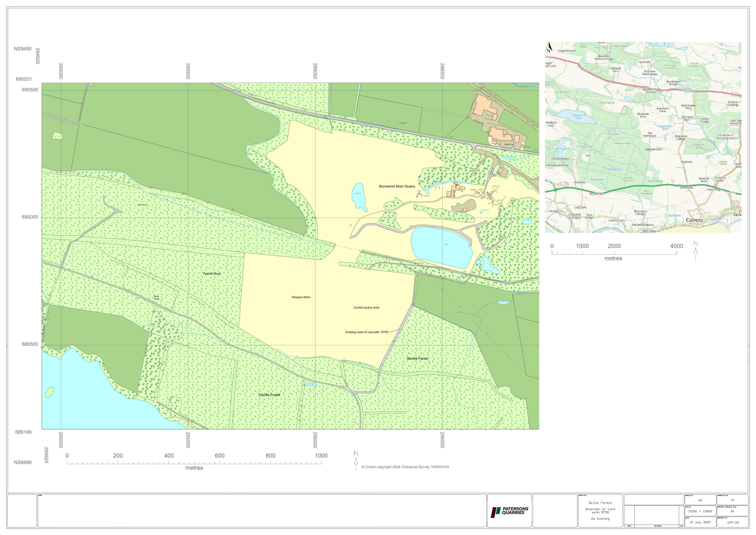The height and width of the screenshot is (535, 756).
Task: Click 'Chapel Knowe' on the inset map
Action: (x=567, y=51)
